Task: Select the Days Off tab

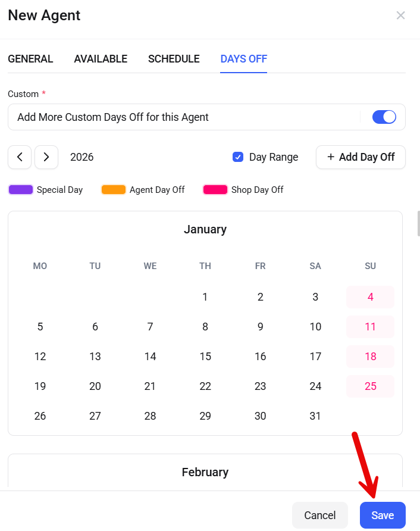Action: click(243, 59)
